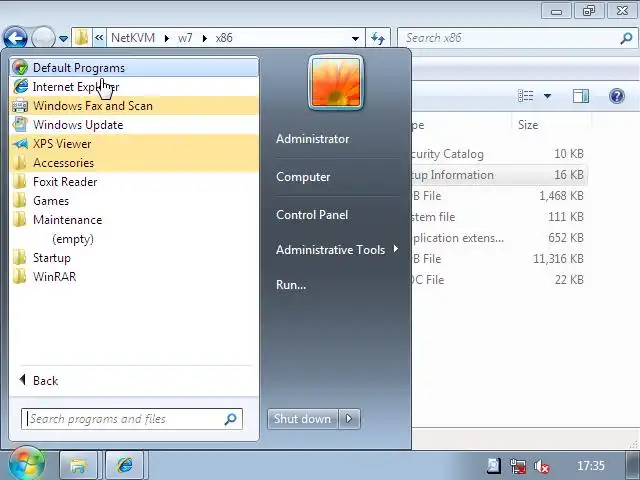
Task: Select w7 in the address bar
Action: click(x=185, y=38)
